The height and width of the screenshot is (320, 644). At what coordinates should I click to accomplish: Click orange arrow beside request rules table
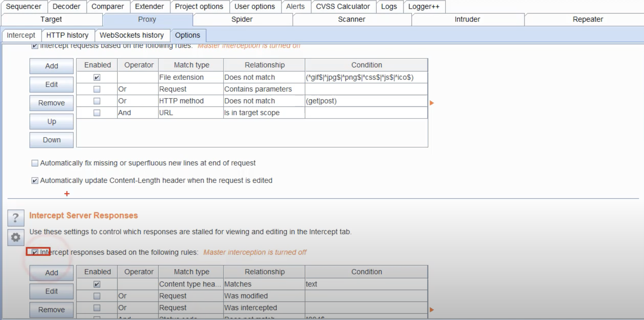click(x=432, y=103)
